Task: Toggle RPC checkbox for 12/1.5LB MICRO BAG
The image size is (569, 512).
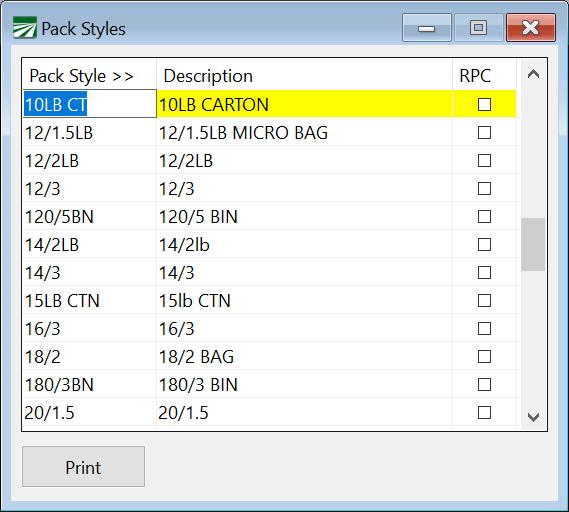Action: pos(484,132)
